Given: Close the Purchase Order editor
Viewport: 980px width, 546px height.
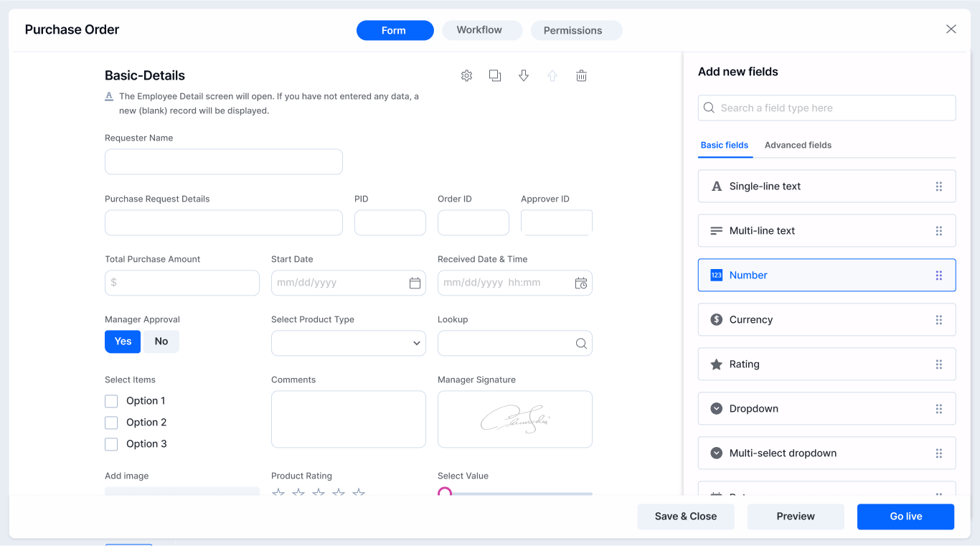Looking at the screenshot, I should pyautogui.click(x=951, y=29).
